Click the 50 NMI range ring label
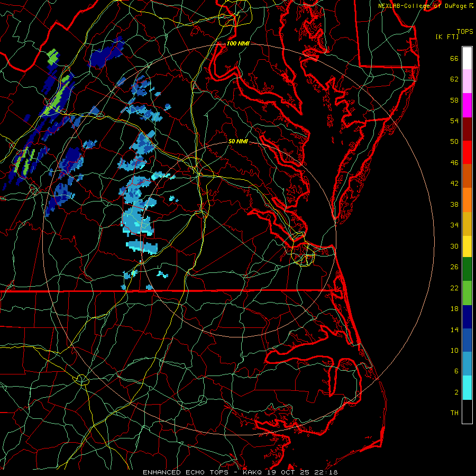476x476 pixels. [x=238, y=141]
